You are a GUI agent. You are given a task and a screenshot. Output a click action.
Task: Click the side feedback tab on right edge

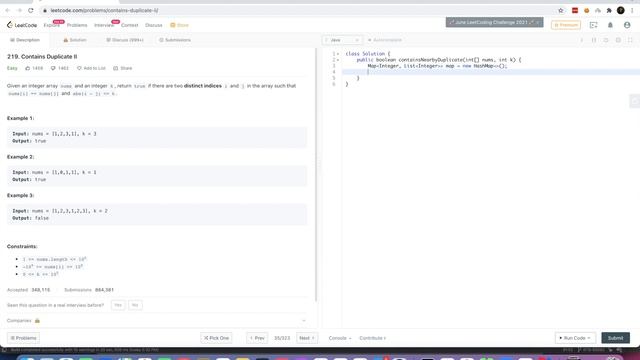[x=635, y=101]
